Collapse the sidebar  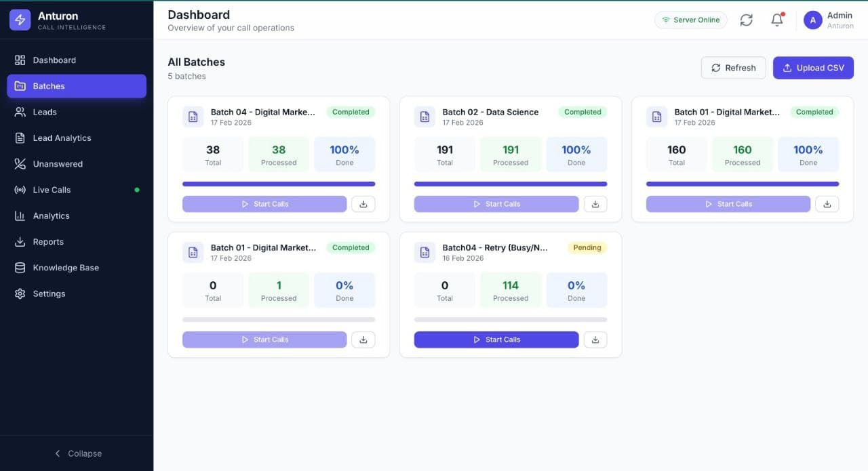click(x=77, y=453)
